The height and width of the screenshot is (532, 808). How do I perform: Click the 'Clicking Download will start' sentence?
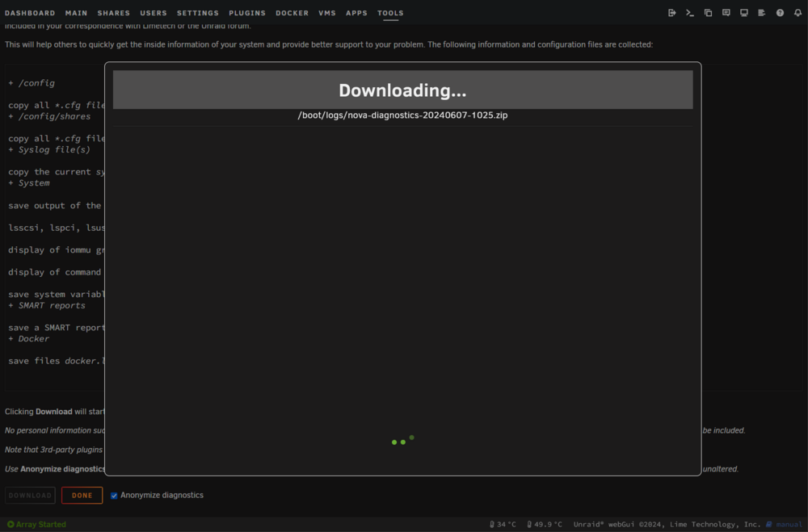click(x=55, y=412)
